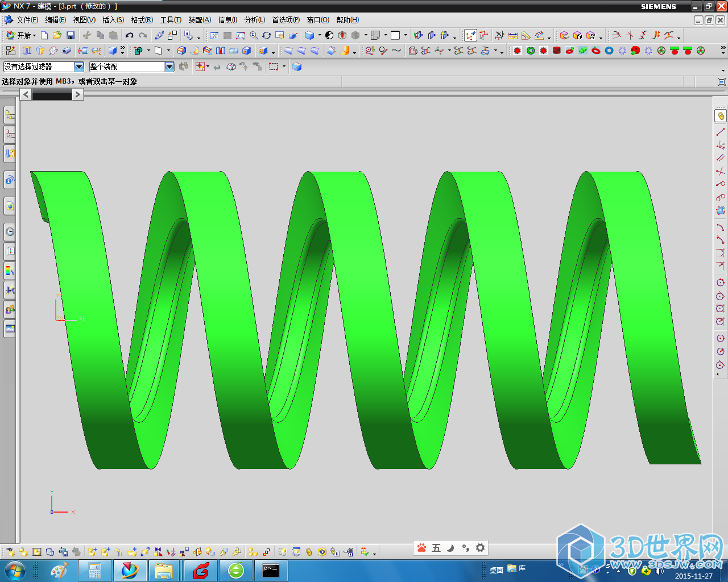Toggle the IME punctuation mode icon
This screenshot has width=728, height=582.
click(466, 548)
